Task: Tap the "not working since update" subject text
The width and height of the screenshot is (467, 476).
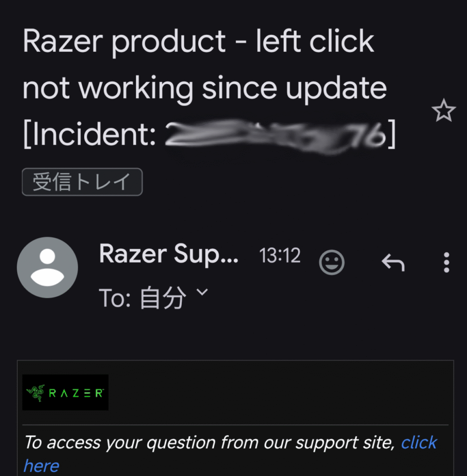Action: 205,88
